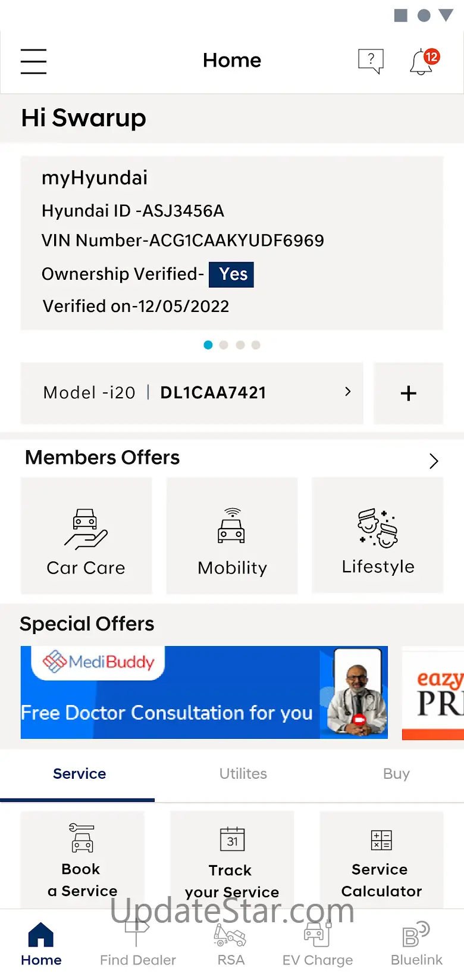The image size is (464, 980).
Task: Tap Book a Service
Action: [x=83, y=860]
